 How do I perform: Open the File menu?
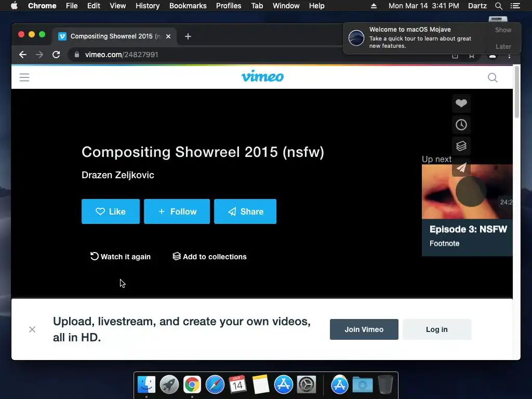(72, 6)
